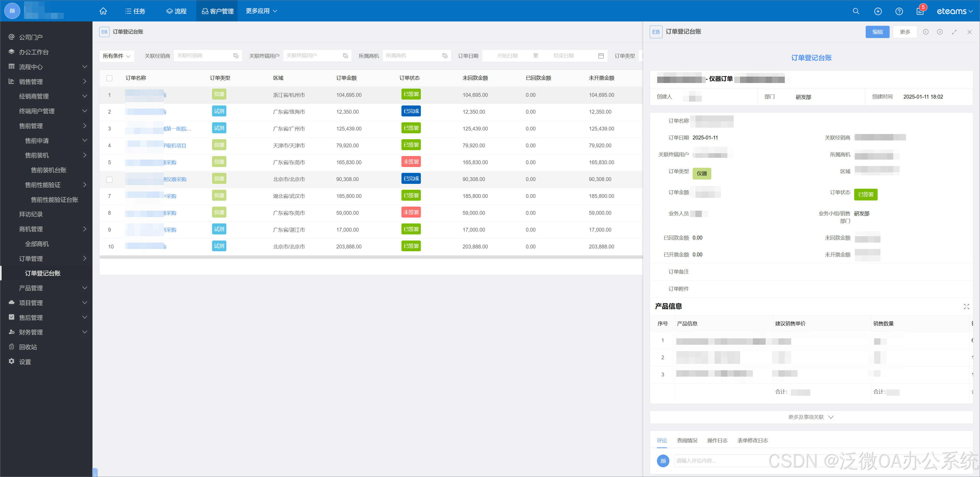The image size is (980, 477).
Task: Click the horizontal scrollbar under the table
Action: pos(371,257)
